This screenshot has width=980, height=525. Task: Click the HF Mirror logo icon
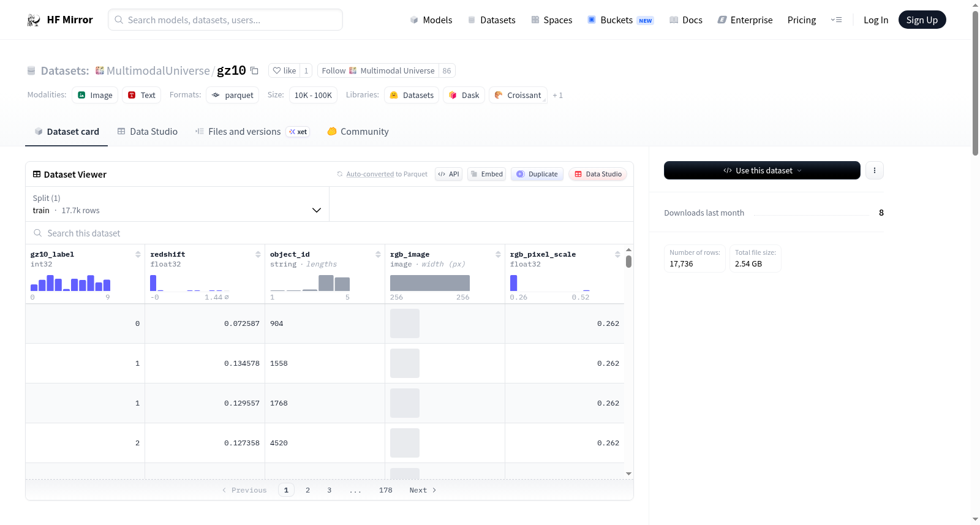pyautogui.click(x=34, y=20)
